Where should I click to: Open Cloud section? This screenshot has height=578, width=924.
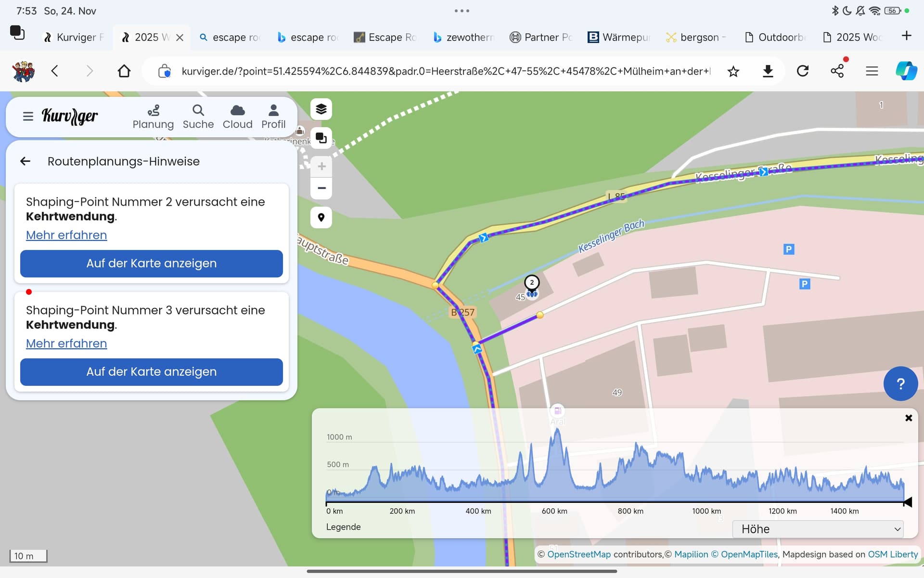[237, 117]
